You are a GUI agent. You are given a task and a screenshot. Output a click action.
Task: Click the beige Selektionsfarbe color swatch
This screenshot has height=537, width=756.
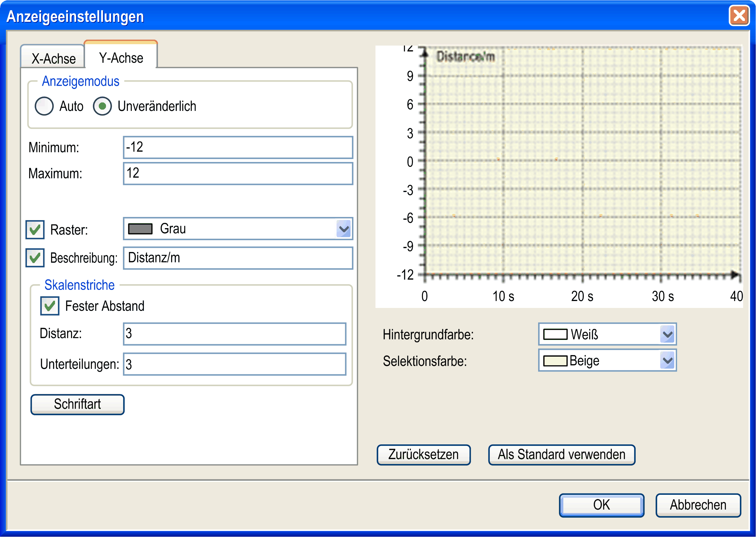click(555, 361)
